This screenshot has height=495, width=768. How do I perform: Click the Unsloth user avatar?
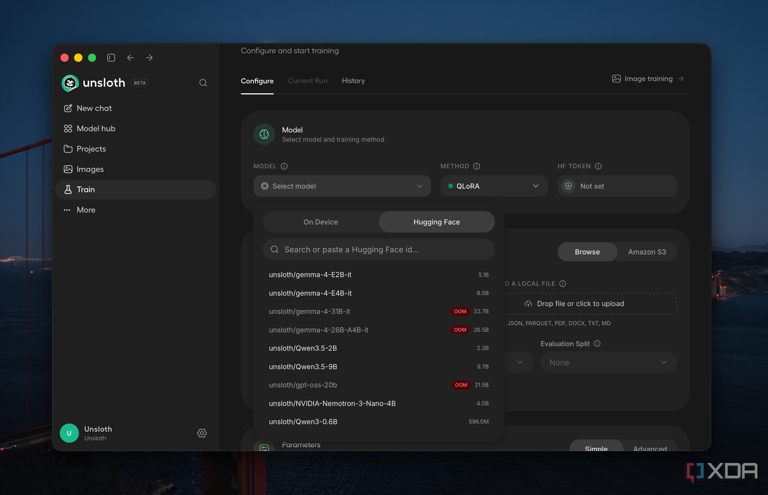tap(69, 433)
